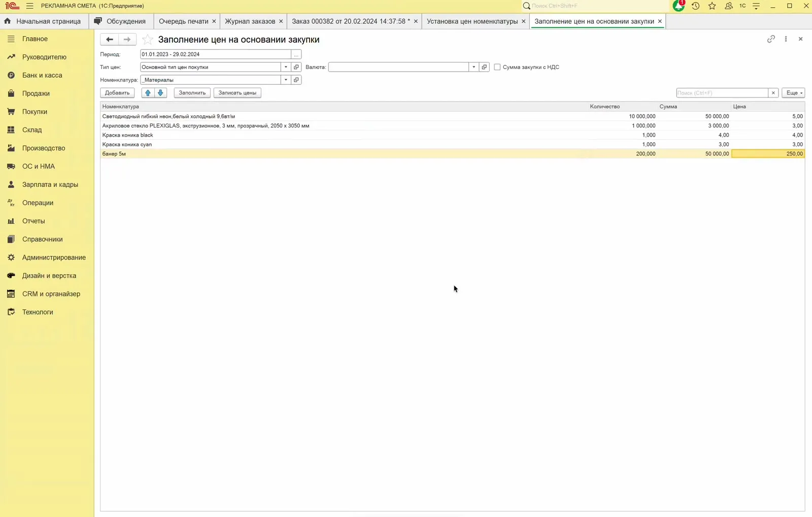Click the Записать цены button
Screen dimensions: 812x517
tap(237, 93)
